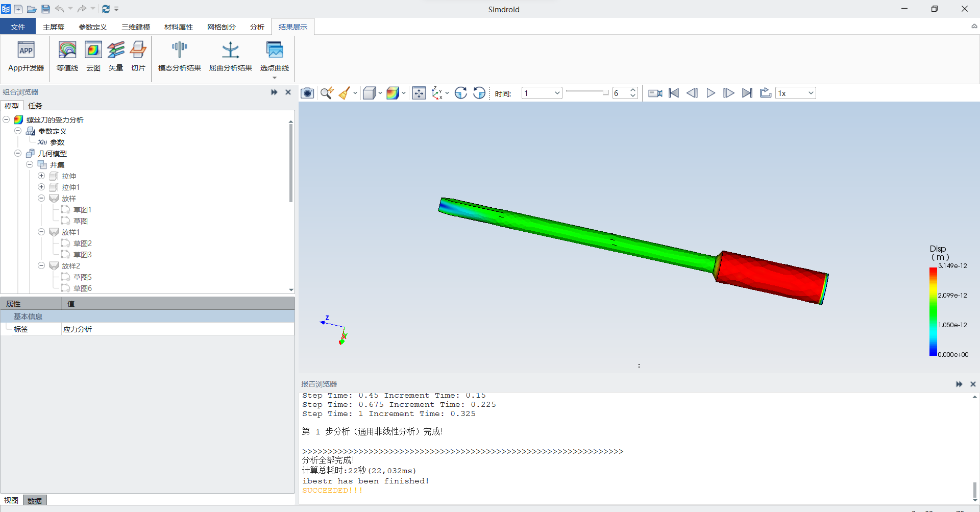Jump to the last animation frame
Image resolution: width=980 pixels, height=512 pixels.
(x=747, y=93)
